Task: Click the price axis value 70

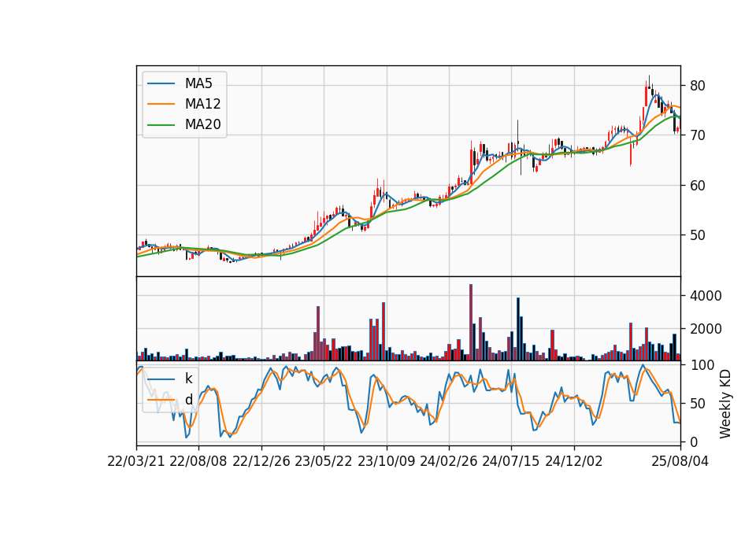Action: (x=697, y=135)
